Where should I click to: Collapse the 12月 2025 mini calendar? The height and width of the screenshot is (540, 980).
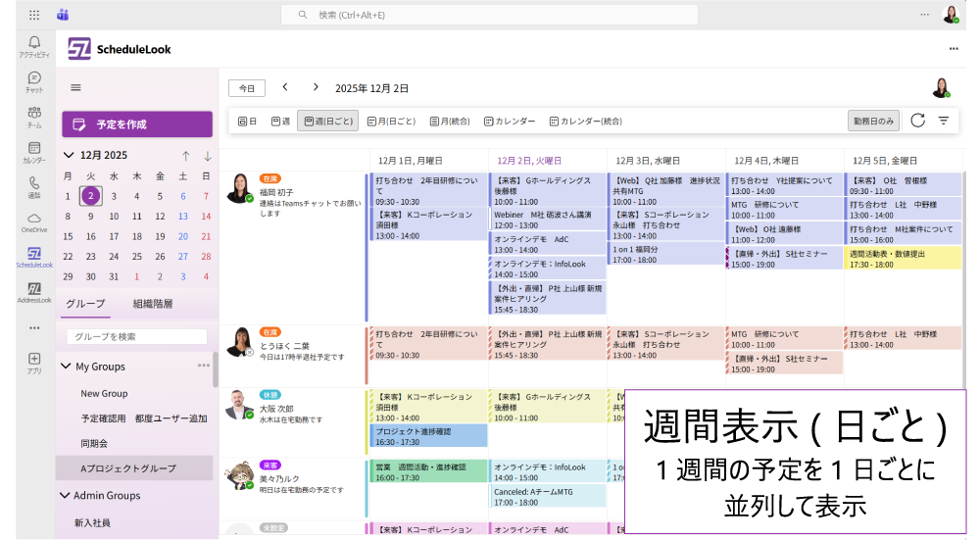68,156
